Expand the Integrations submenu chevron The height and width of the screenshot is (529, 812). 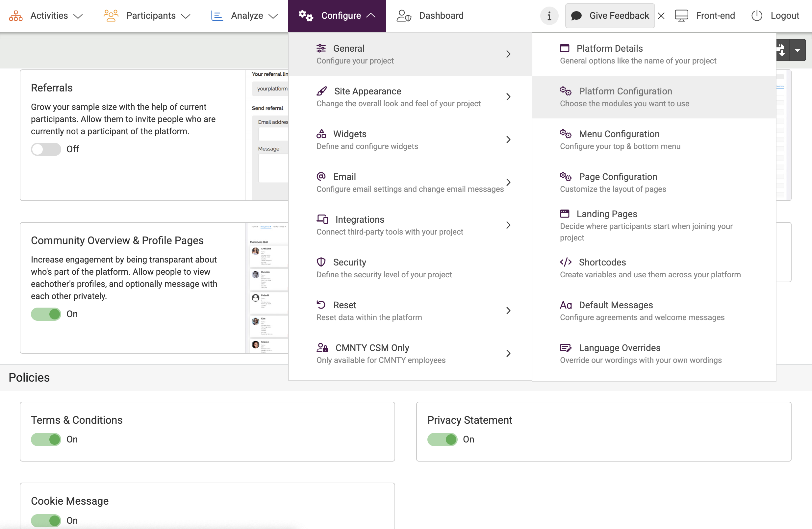coord(508,225)
